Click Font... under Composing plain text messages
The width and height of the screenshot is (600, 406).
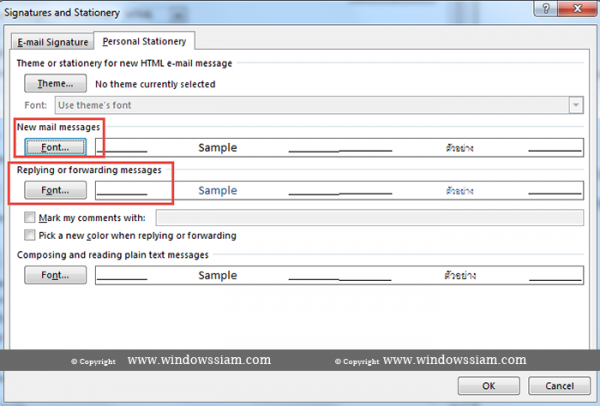tap(55, 275)
